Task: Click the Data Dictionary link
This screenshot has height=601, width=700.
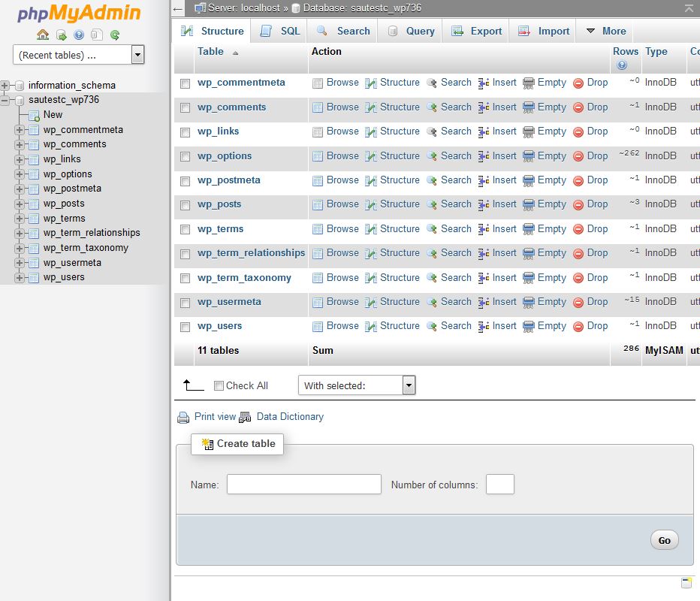Action: tap(290, 417)
